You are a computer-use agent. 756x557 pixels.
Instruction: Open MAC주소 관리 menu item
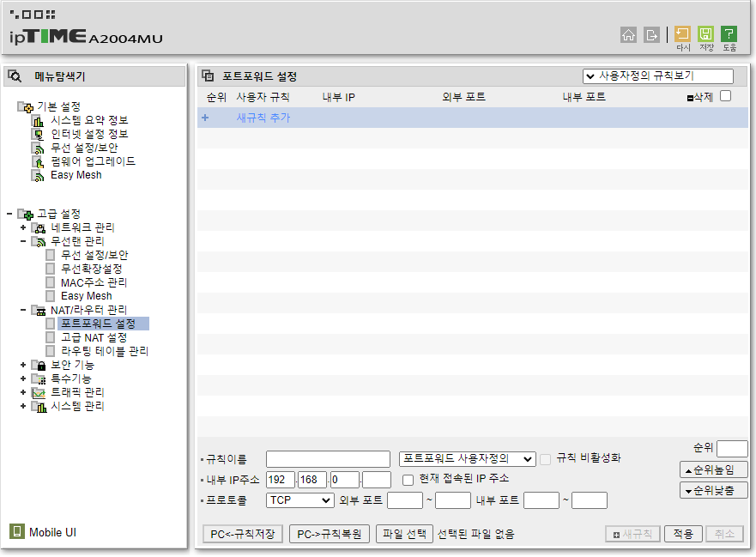(x=94, y=282)
